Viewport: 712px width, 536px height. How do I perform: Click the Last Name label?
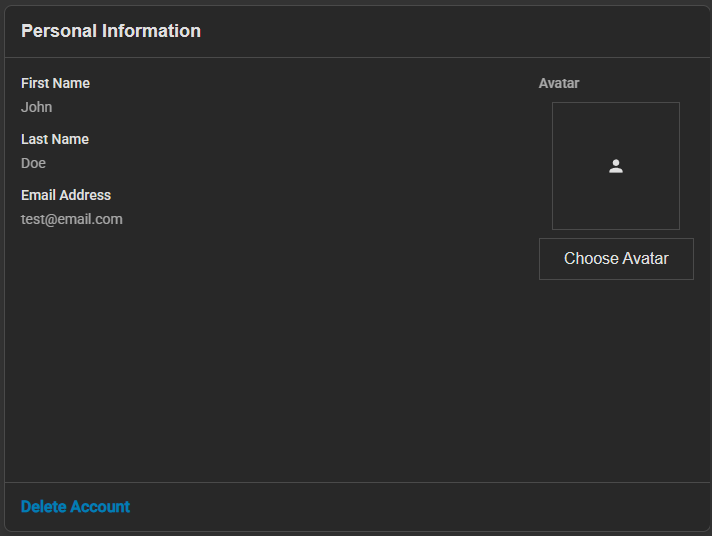point(55,139)
